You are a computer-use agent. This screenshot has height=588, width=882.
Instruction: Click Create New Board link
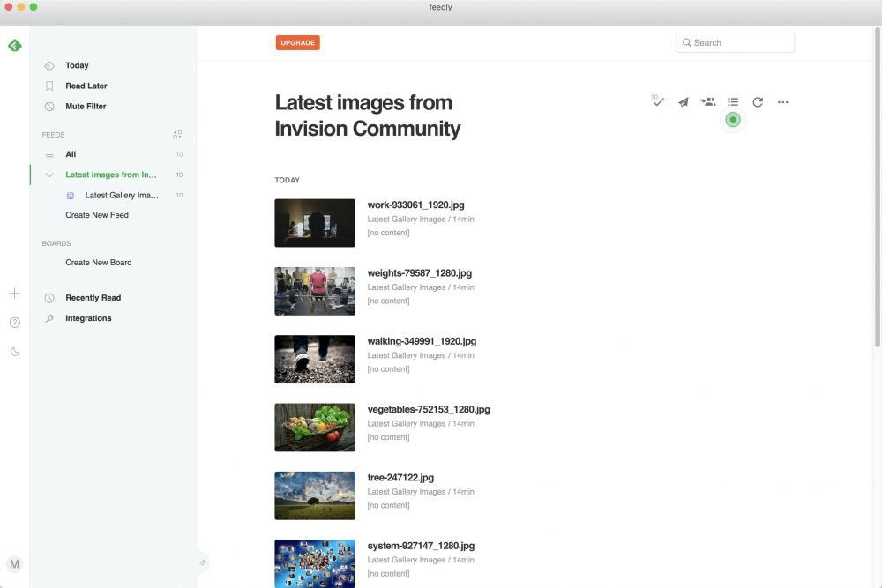pyautogui.click(x=98, y=263)
